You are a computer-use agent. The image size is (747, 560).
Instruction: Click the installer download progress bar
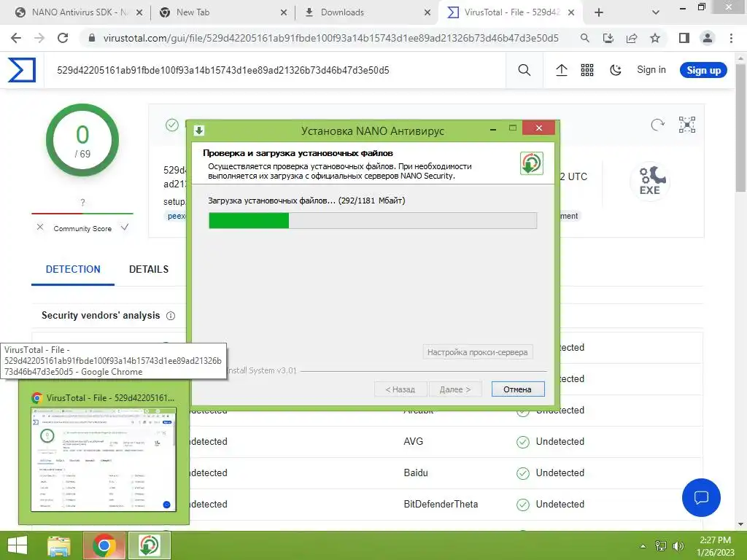373,220
